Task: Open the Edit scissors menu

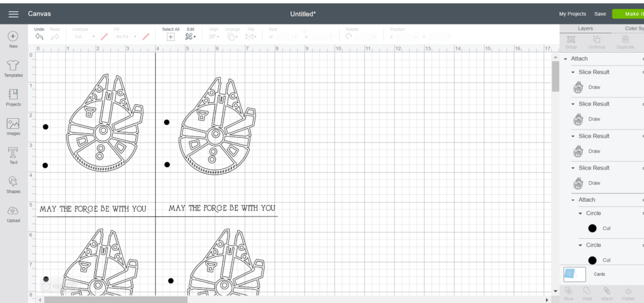Action: (191, 37)
